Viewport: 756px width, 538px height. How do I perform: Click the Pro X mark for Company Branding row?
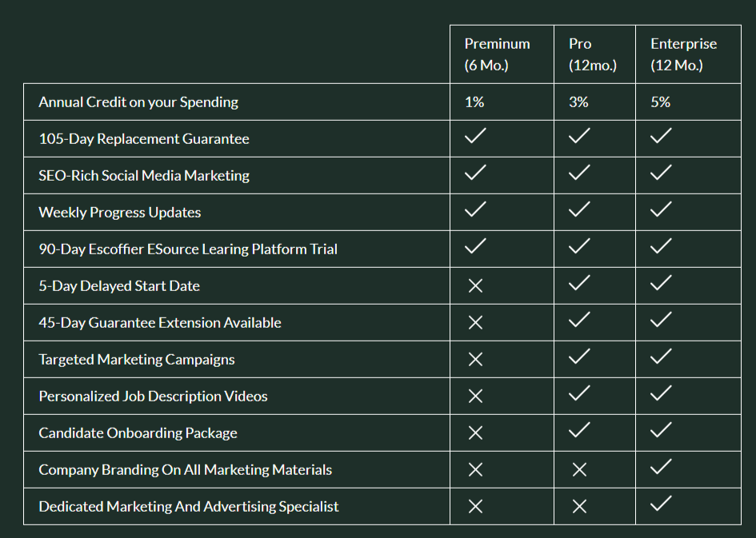(579, 470)
